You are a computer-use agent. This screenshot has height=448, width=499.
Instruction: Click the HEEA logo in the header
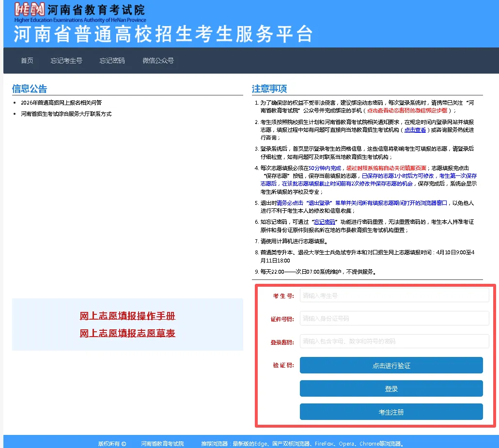pos(30,10)
